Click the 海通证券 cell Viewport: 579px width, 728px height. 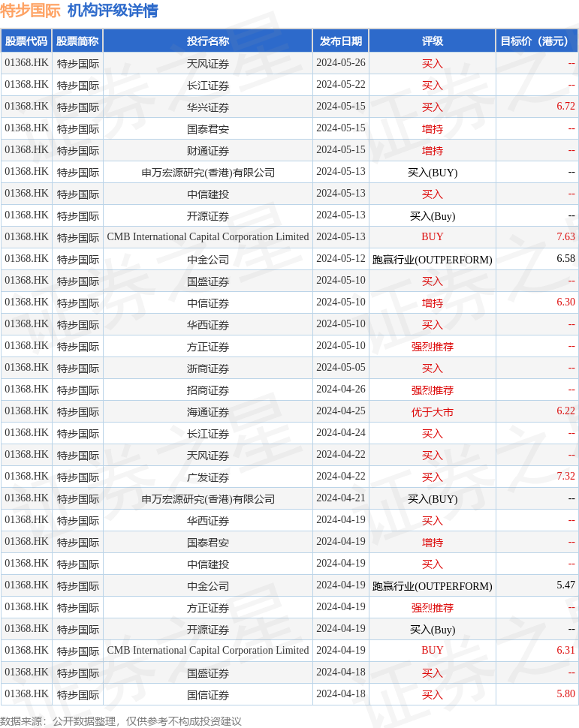click(208, 412)
